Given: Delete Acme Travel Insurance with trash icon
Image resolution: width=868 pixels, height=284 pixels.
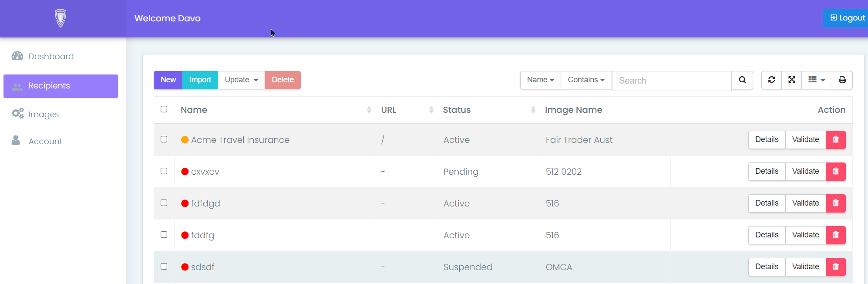Looking at the screenshot, I should pos(836,140).
